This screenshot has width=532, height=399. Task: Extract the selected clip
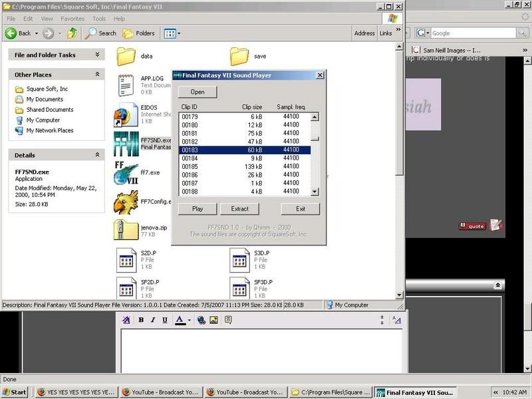239,209
